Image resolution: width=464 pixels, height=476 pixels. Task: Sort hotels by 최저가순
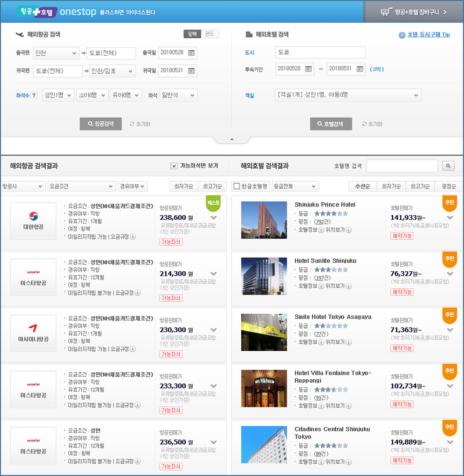click(391, 186)
